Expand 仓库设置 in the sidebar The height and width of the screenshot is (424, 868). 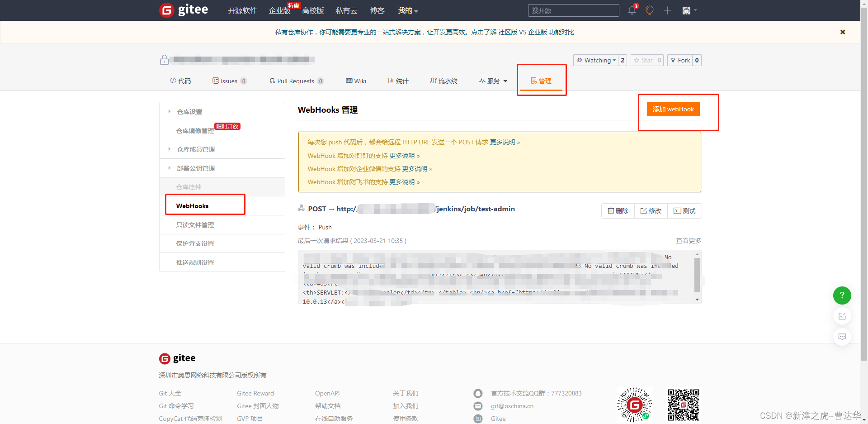point(222,112)
